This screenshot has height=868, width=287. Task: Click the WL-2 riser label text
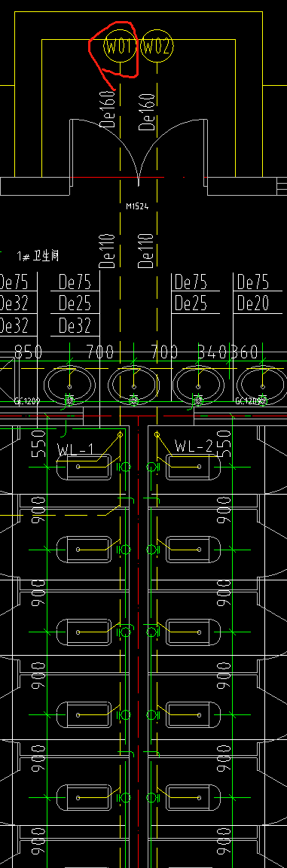point(194,446)
